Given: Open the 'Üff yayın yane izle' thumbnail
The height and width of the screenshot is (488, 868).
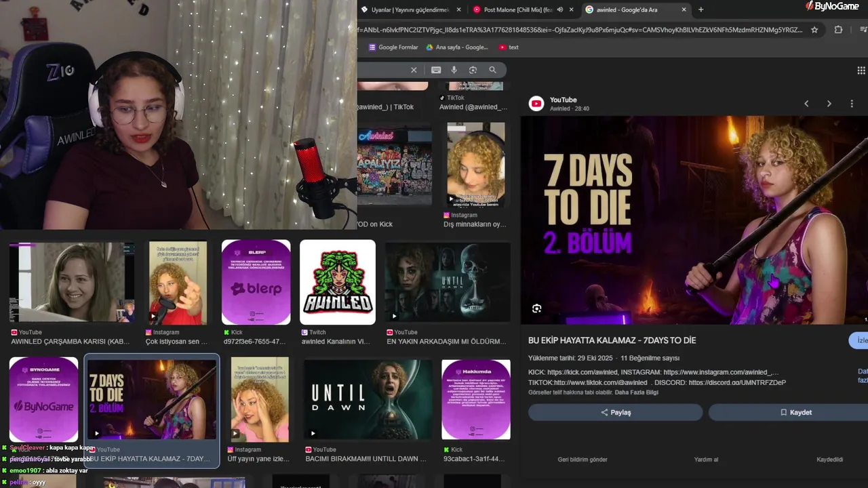Looking at the screenshot, I should coord(260,400).
